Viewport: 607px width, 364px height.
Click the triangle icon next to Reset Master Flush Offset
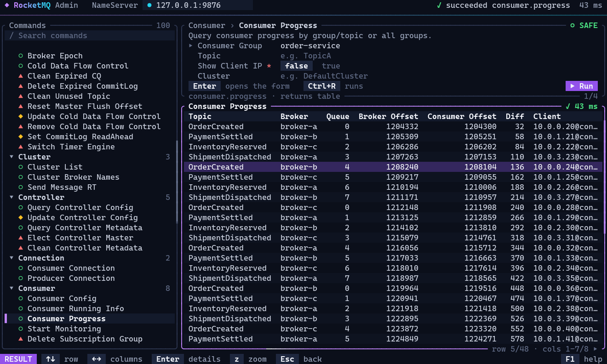point(21,107)
